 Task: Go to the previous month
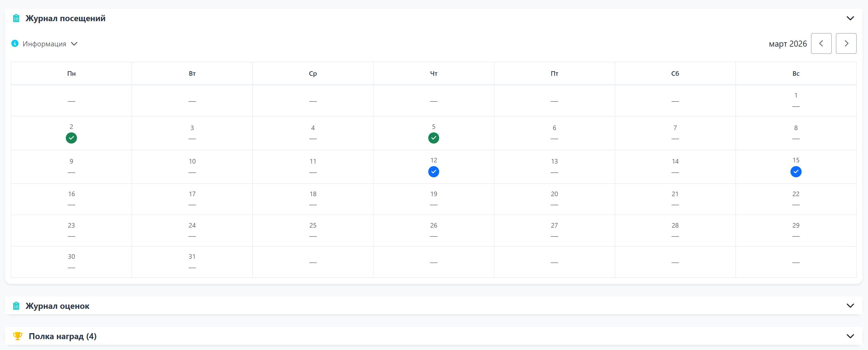click(x=821, y=43)
